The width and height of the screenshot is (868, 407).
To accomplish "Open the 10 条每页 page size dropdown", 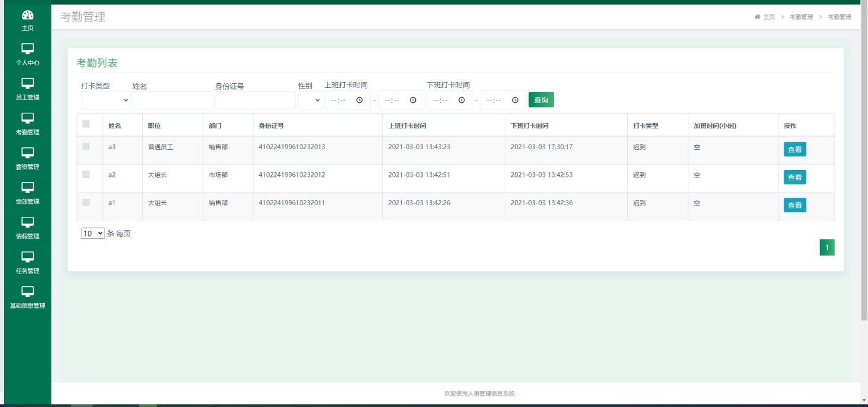I will click(93, 234).
